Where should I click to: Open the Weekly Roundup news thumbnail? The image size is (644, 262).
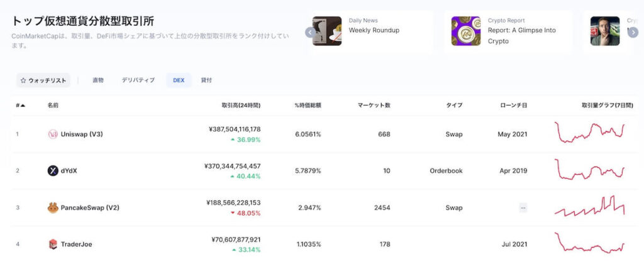(327, 31)
